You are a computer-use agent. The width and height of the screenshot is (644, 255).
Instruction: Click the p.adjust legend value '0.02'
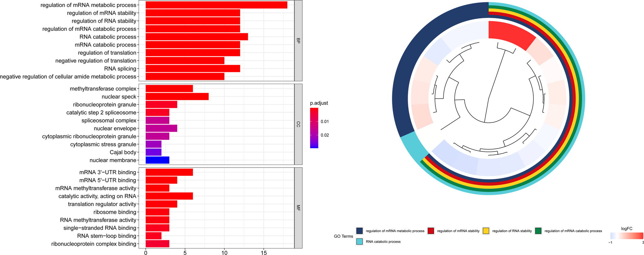pyautogui.click(x=325, y=135)
